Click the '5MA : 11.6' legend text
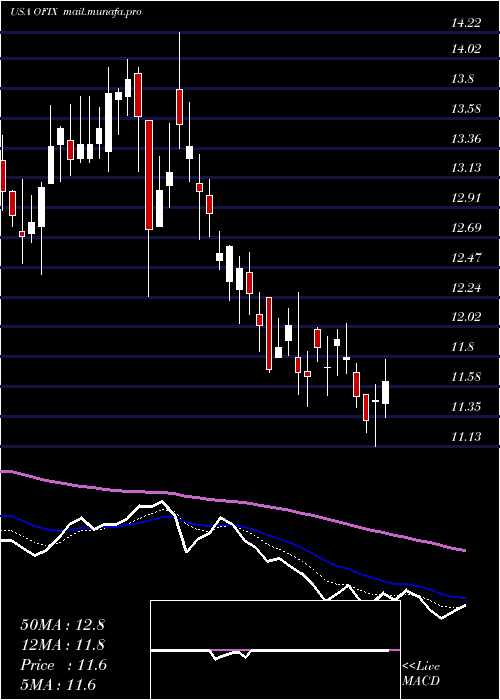This screenshot has height=700, width=500. tap(58, 684)
